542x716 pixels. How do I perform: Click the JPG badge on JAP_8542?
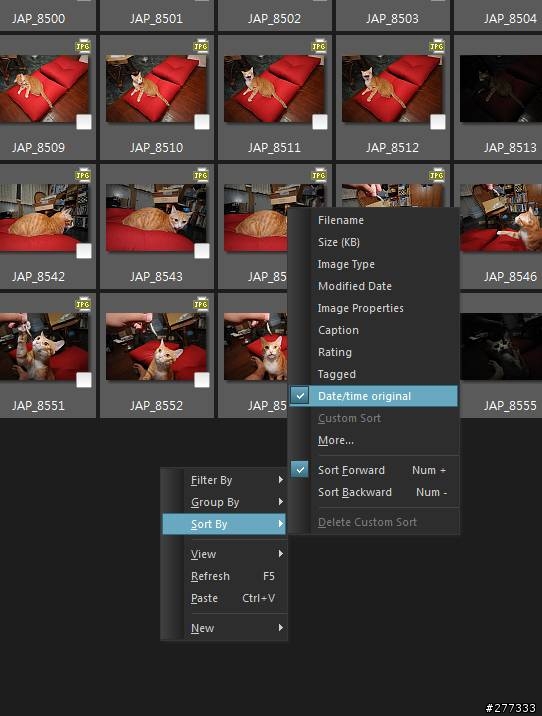tap(83, 175)
